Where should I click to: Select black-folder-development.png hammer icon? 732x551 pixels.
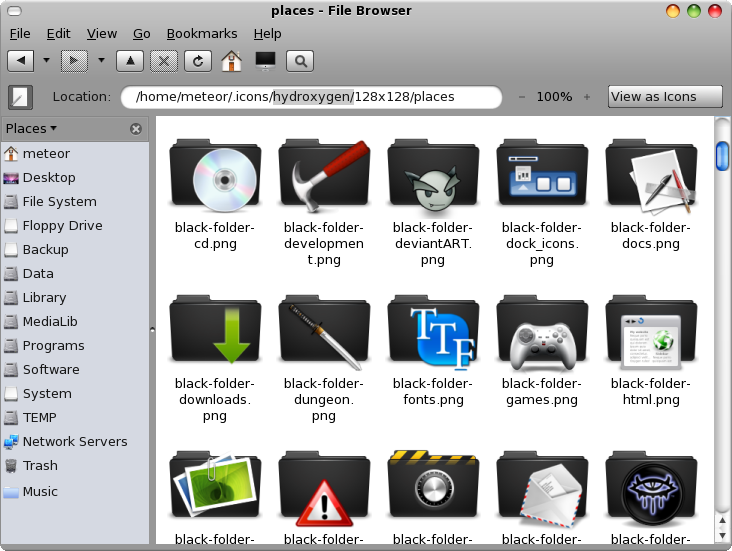(324, 175)
